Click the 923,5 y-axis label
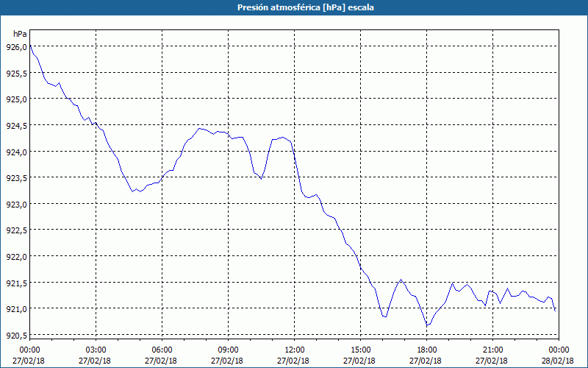The width and height of the screenshot is (588, 368). [16, 178]
